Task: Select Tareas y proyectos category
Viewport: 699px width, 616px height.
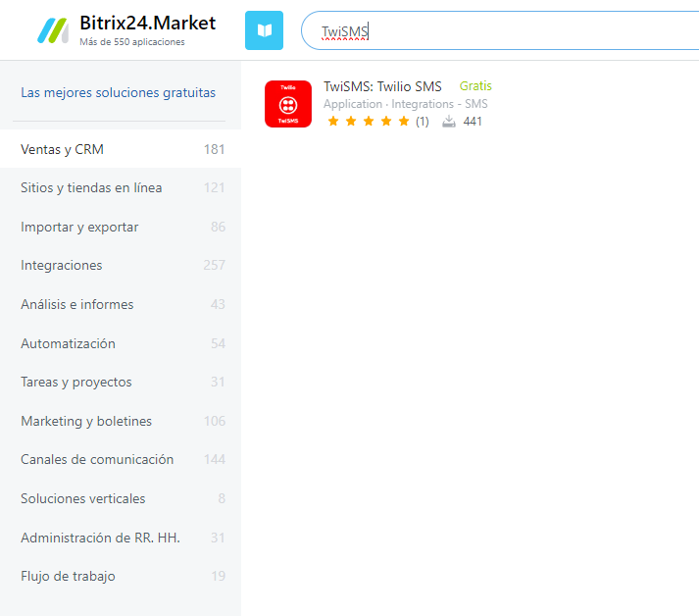Action: pyautogui.click(x=75, y=382)
